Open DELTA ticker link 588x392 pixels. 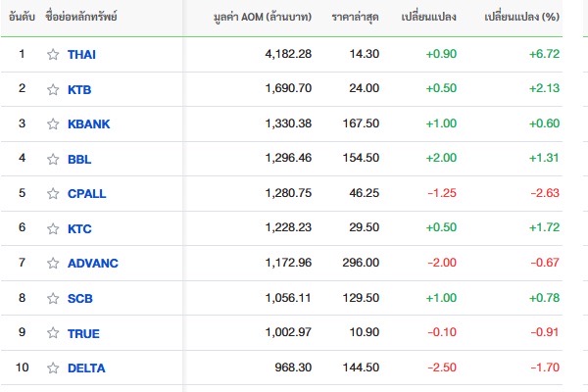tap(86, 368)
